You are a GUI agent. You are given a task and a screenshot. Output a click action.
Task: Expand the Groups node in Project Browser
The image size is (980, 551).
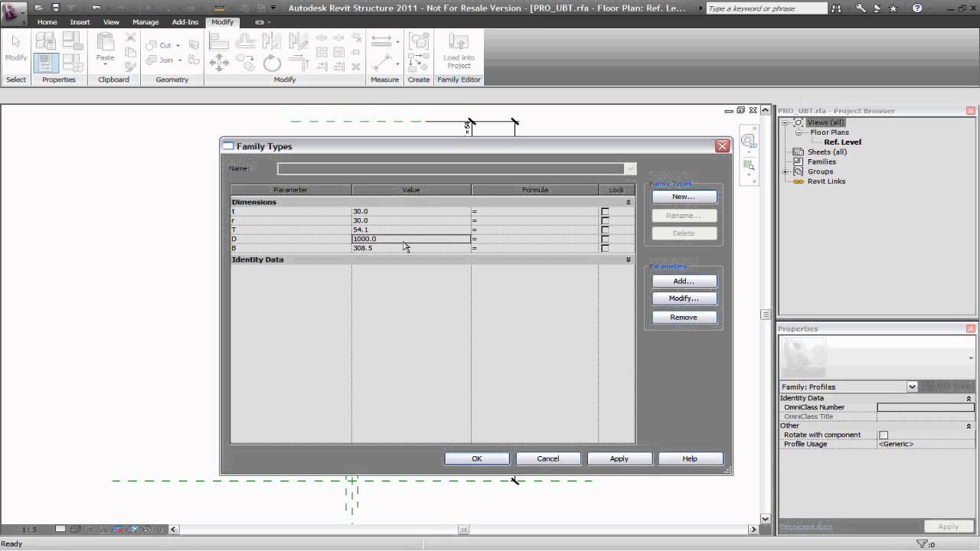(786, 171)
